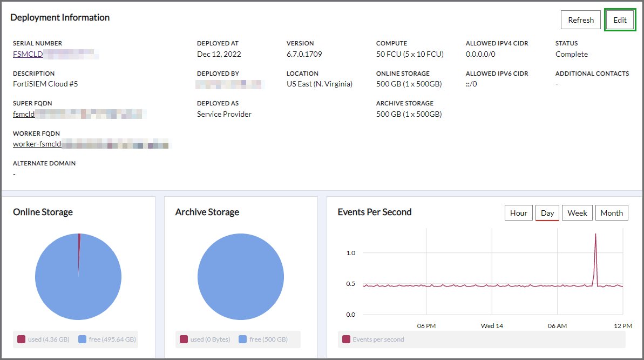Click the Deployment Information heading
This screenshot has height=360, width=644.
point(60,17)
